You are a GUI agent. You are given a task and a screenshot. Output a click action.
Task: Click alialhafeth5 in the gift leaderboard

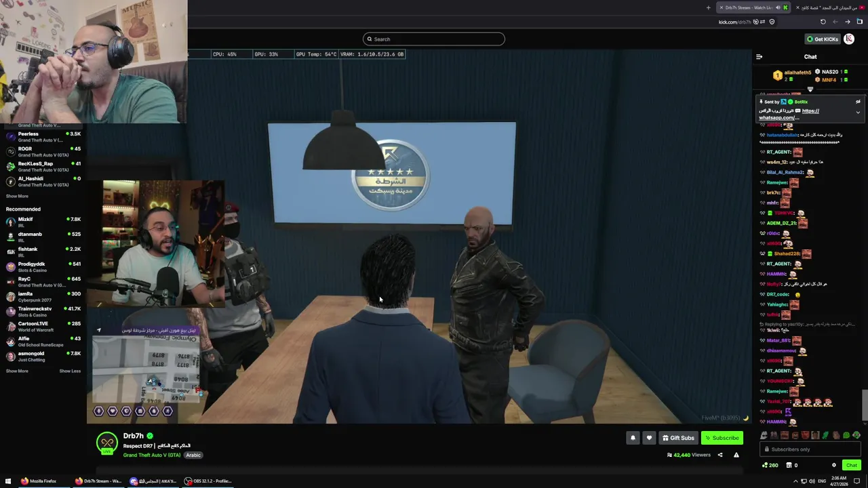coord(797,73)
